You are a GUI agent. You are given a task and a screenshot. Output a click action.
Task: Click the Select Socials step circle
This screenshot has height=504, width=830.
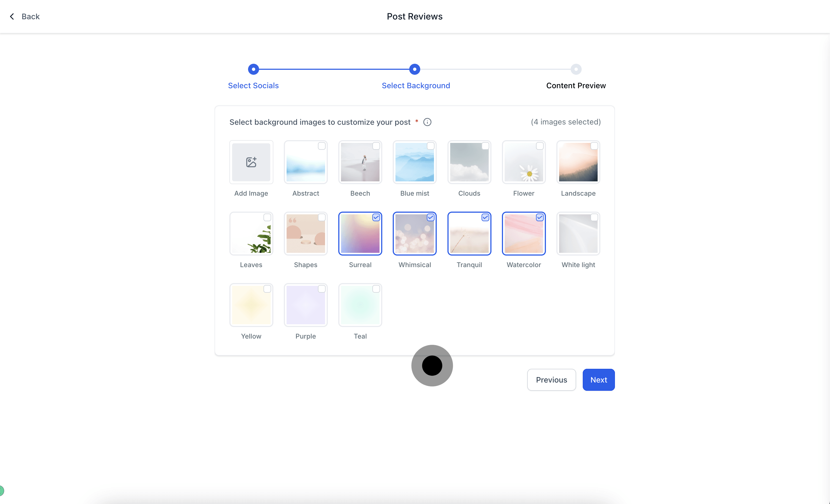pos(253,69)
